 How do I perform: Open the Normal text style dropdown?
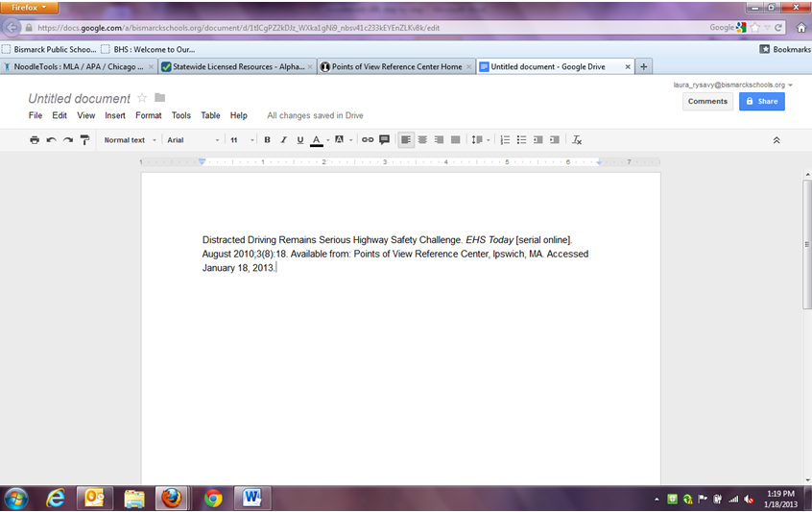coord(130,140)
